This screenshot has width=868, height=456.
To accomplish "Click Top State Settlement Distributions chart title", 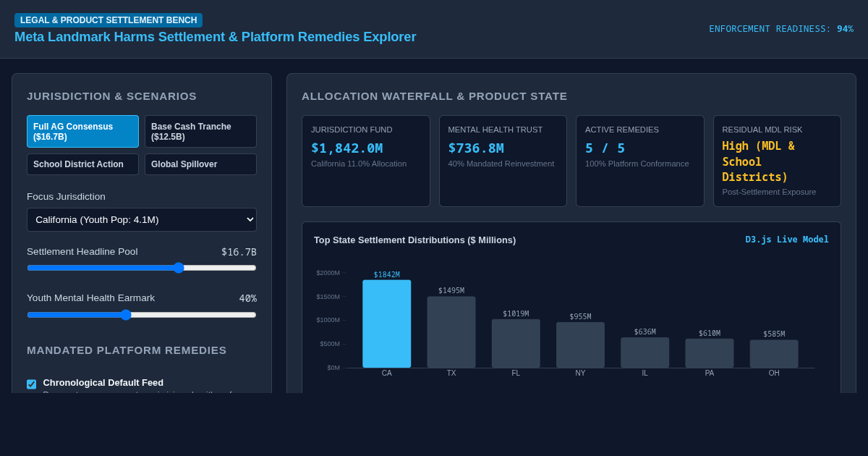I will click(415, 240).
